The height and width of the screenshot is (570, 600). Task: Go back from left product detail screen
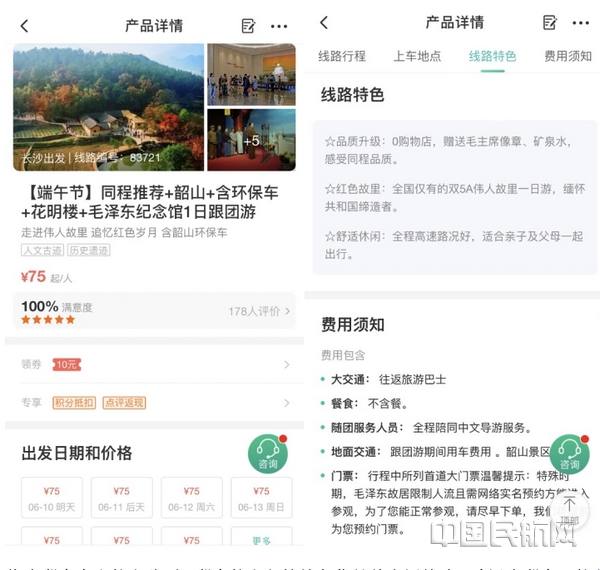pyautogui.click(x=24, y=26)
